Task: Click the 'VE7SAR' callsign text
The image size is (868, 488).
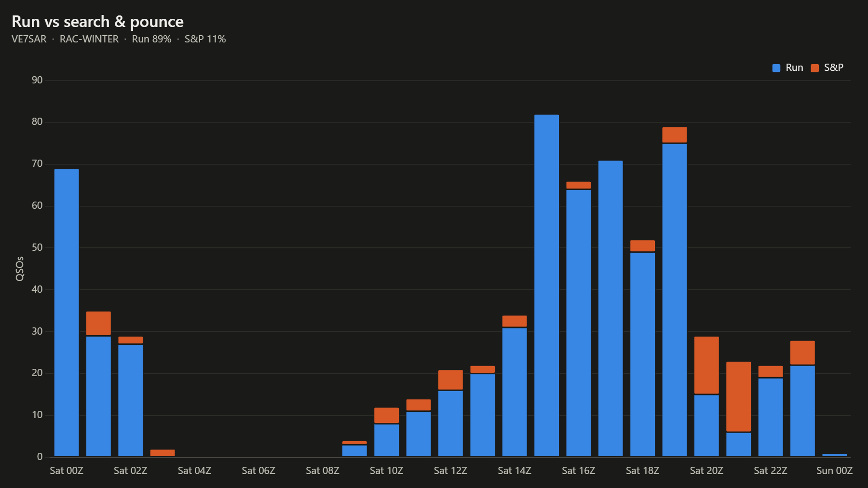Action: click(x=29, y=39)
